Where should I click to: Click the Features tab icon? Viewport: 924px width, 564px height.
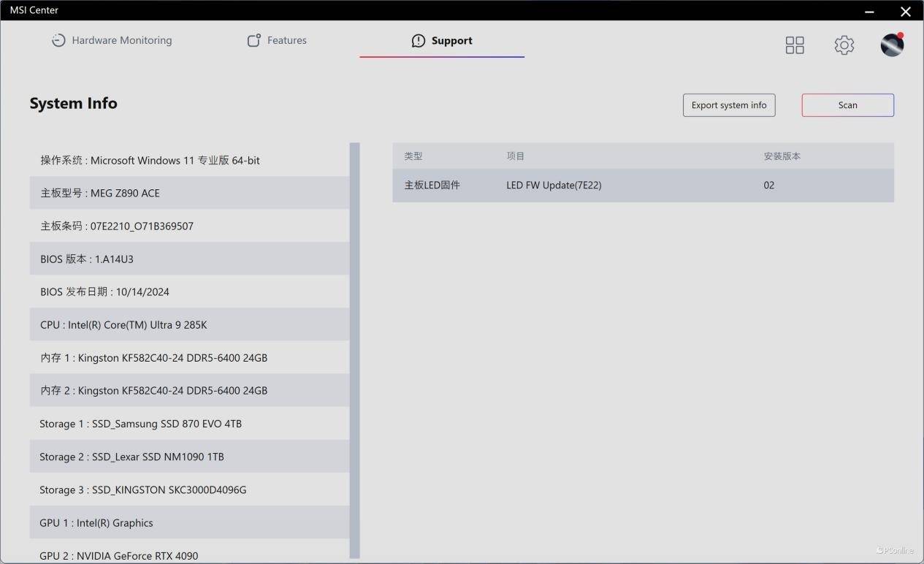253,41
